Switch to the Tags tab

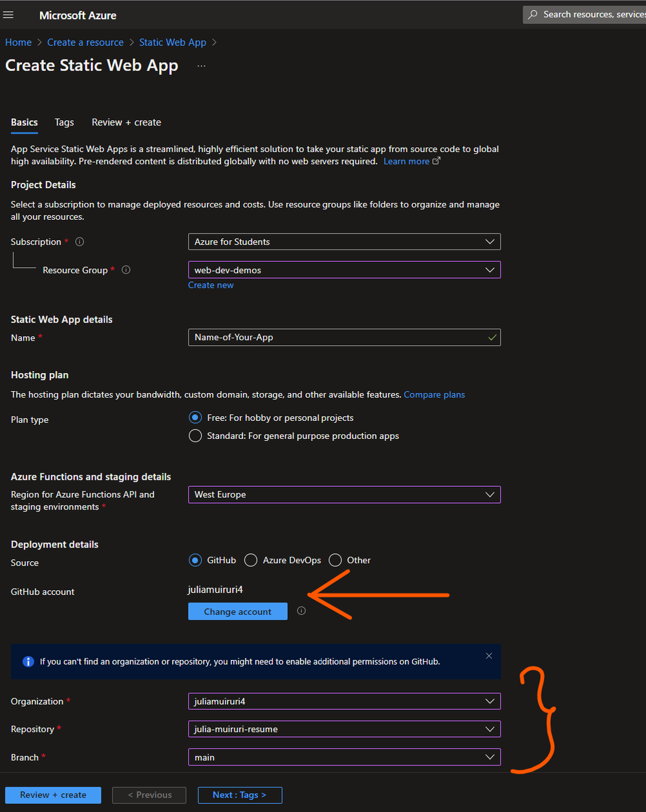(x=64, y=122)
